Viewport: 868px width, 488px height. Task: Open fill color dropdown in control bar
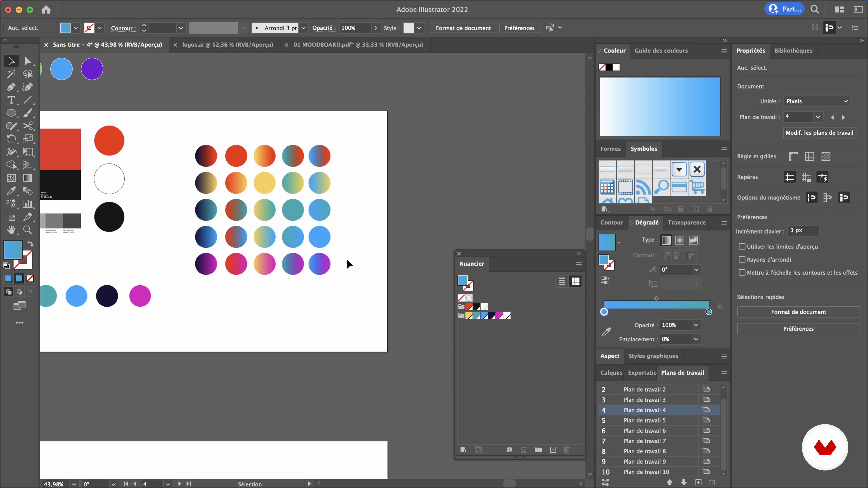tap(76, 28)
